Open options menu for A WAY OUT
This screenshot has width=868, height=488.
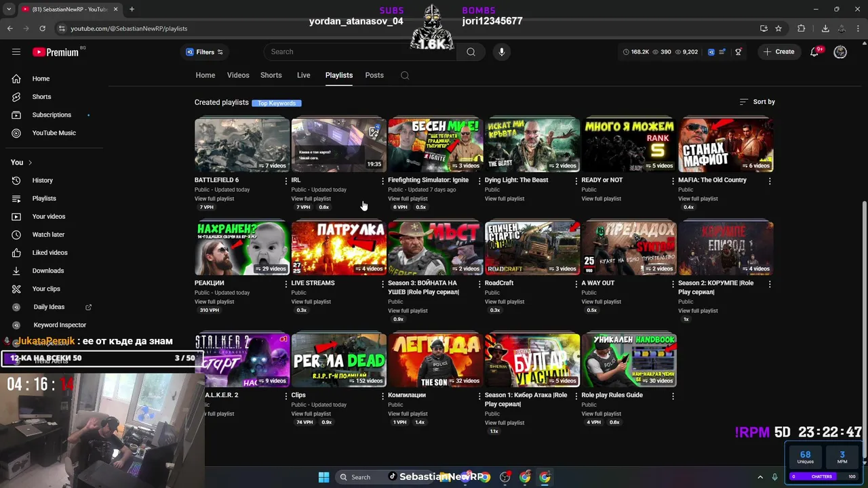673,284
